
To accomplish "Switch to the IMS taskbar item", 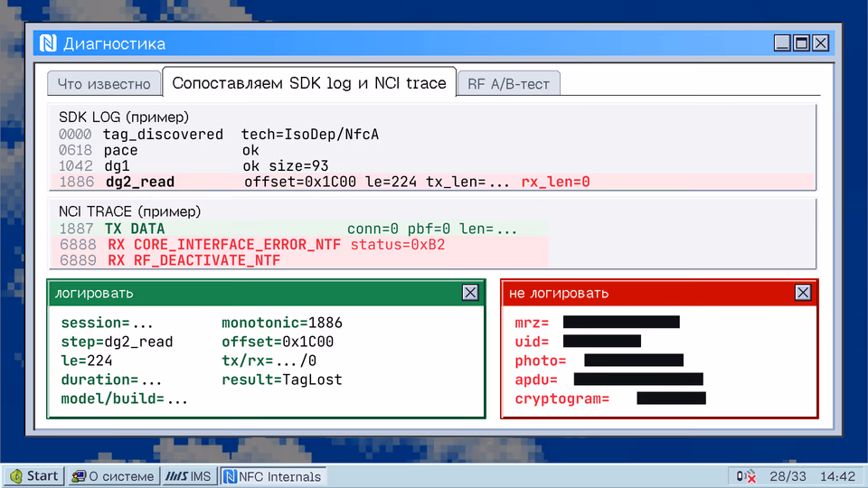I will click(x=188, y=476).
